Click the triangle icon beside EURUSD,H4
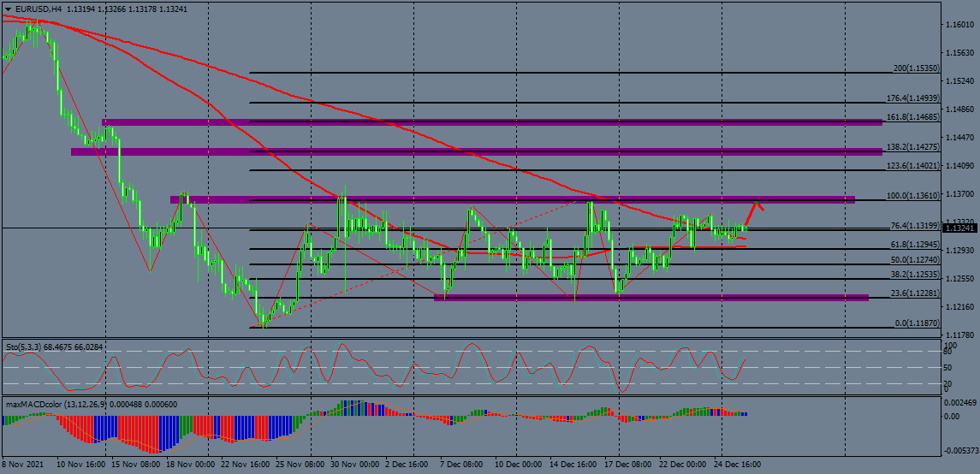Screen dimensions: 980x474 click(x=7, y=9)
